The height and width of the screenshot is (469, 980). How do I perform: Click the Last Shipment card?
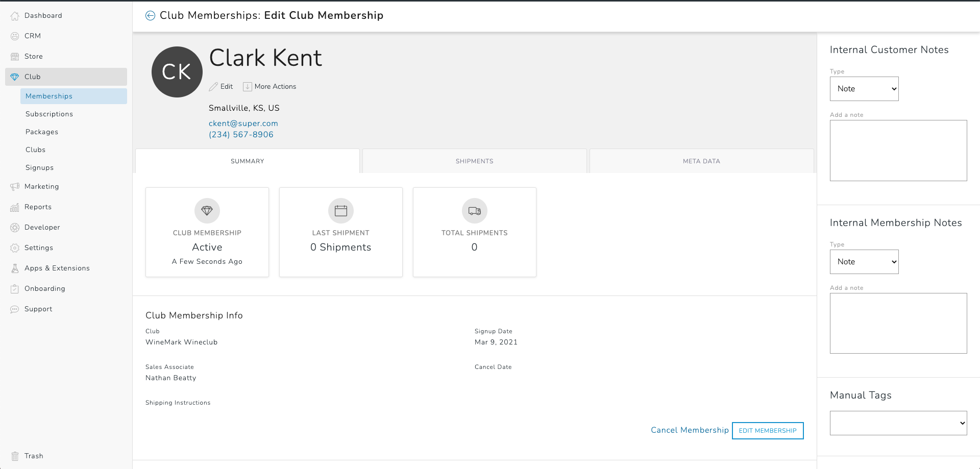[x=341, y=232]
